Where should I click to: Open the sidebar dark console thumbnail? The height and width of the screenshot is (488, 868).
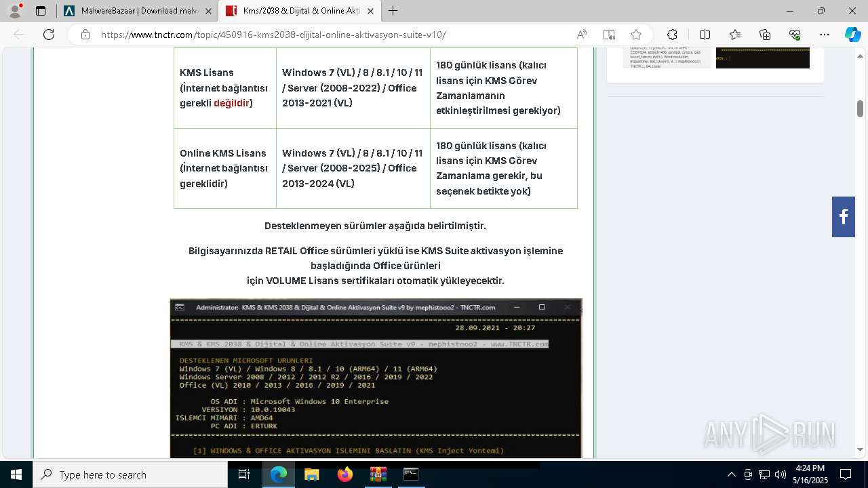763,58
